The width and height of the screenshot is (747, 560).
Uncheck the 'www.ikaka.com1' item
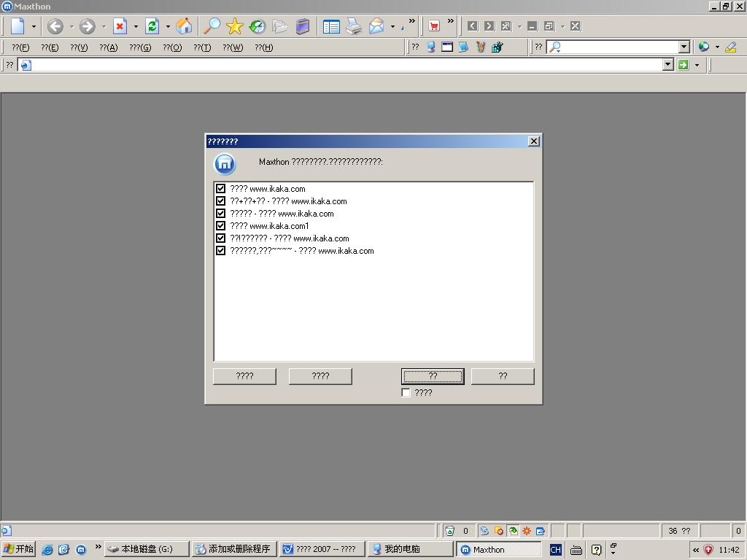(220, 226)
